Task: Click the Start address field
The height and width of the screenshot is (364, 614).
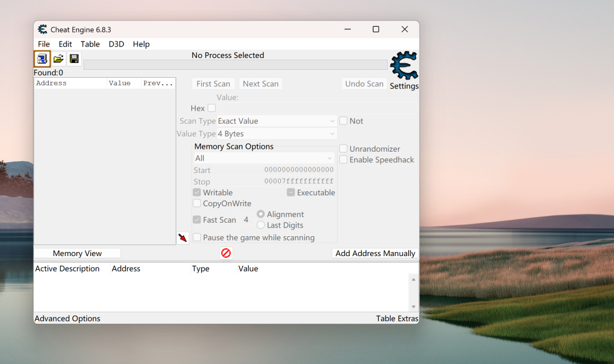Action: tap(274, 170)
